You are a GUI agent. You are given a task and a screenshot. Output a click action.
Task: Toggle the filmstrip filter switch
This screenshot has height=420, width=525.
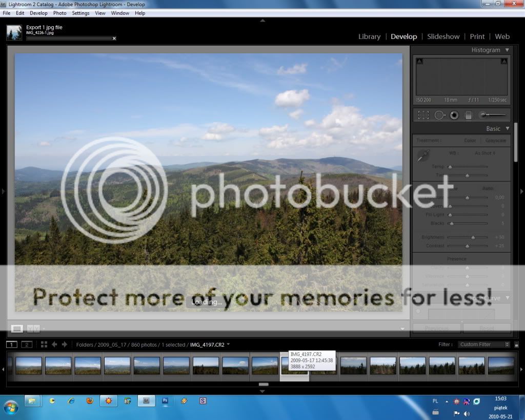pos(517,344)
